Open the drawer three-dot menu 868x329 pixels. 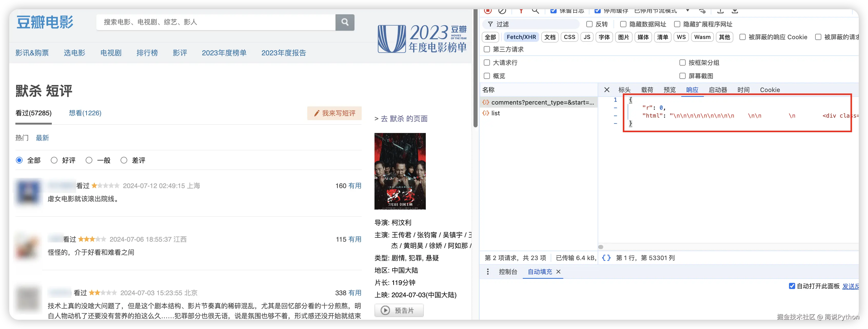coord(488,272)
